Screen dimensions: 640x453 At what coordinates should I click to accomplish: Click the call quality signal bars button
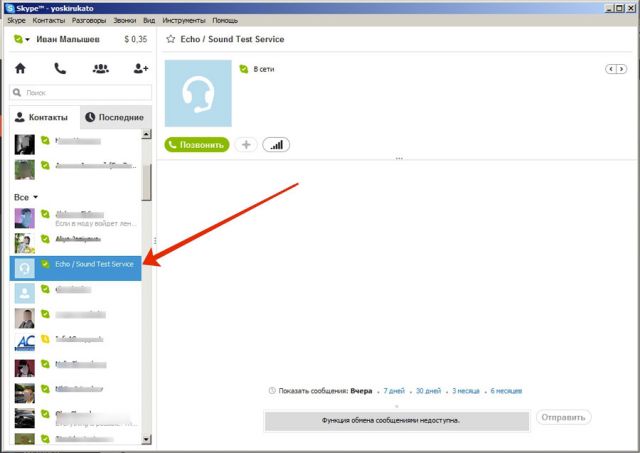(276, 144)
